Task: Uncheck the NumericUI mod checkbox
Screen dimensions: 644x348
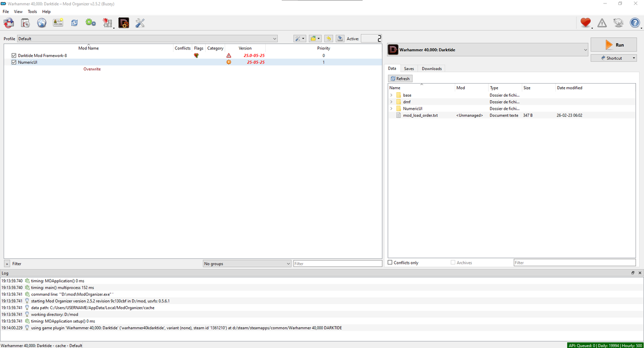Action: [14, 62]
